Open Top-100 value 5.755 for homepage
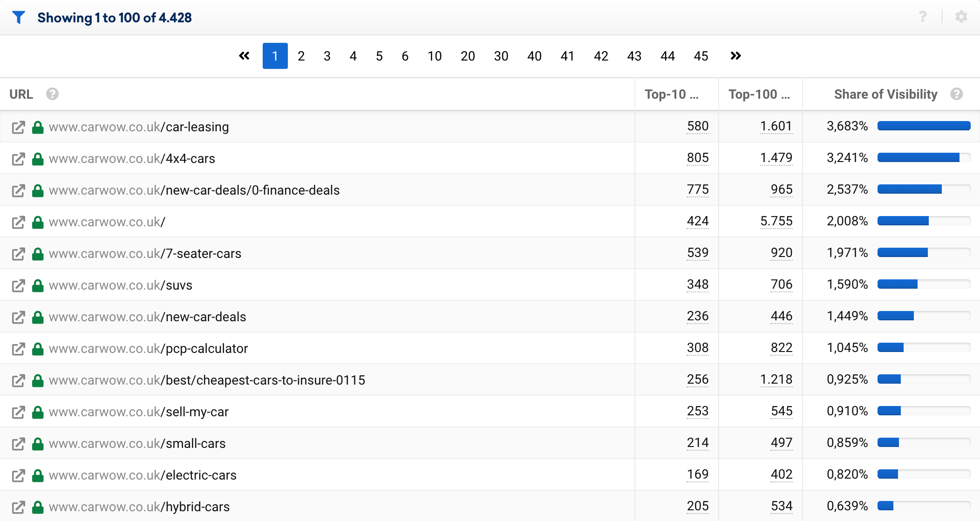 pos(776,221)
